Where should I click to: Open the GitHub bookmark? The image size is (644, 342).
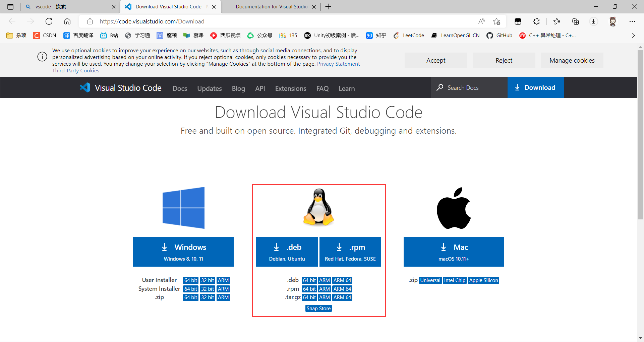500,35
